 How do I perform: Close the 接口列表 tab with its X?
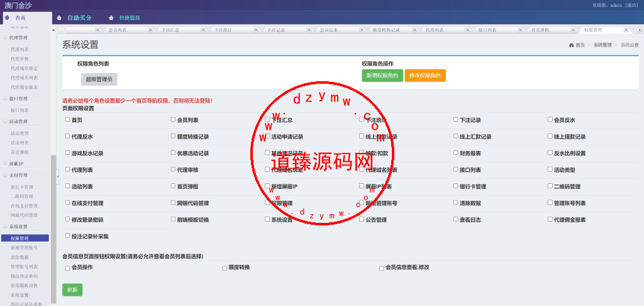tap(520, 30)
